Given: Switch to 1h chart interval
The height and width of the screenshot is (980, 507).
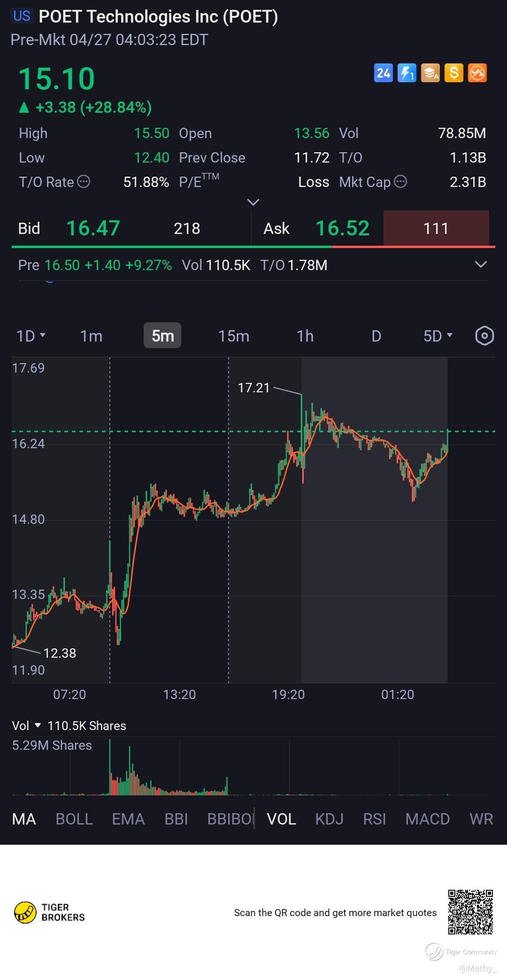Looking at the screenshot, I should tap(305, 336).
